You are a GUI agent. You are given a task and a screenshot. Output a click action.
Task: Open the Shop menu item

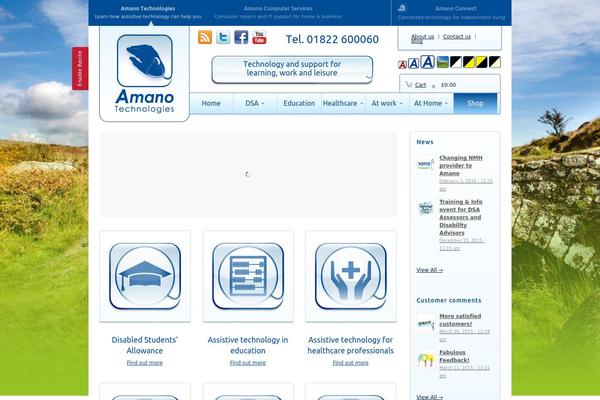(475, 103)
